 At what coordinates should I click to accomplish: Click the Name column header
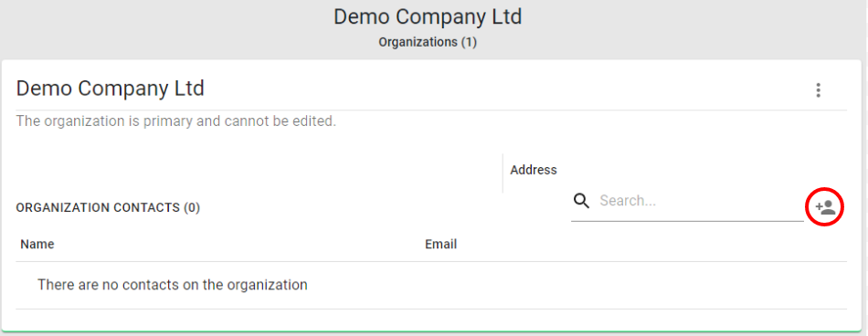[x=37, y=244]
